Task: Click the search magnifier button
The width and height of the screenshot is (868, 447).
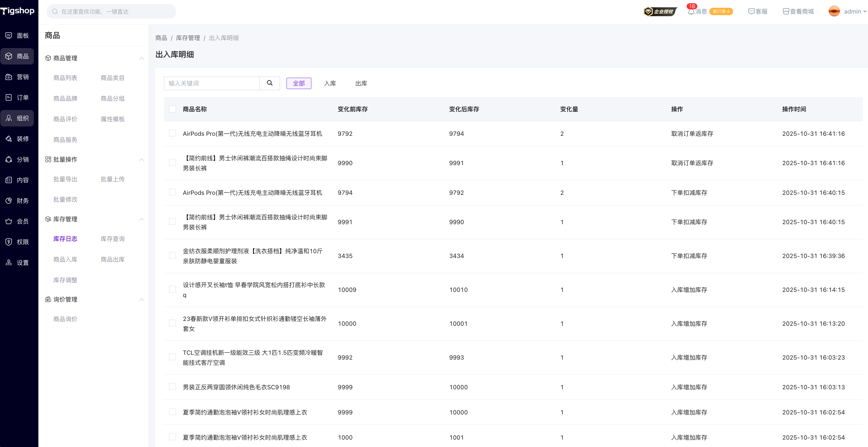Action: [x=269, y=83]
